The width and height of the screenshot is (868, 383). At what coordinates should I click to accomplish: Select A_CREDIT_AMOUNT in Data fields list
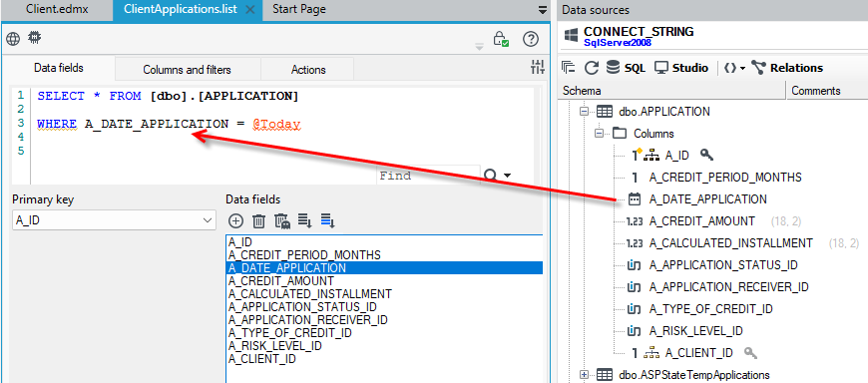[384, 280]
